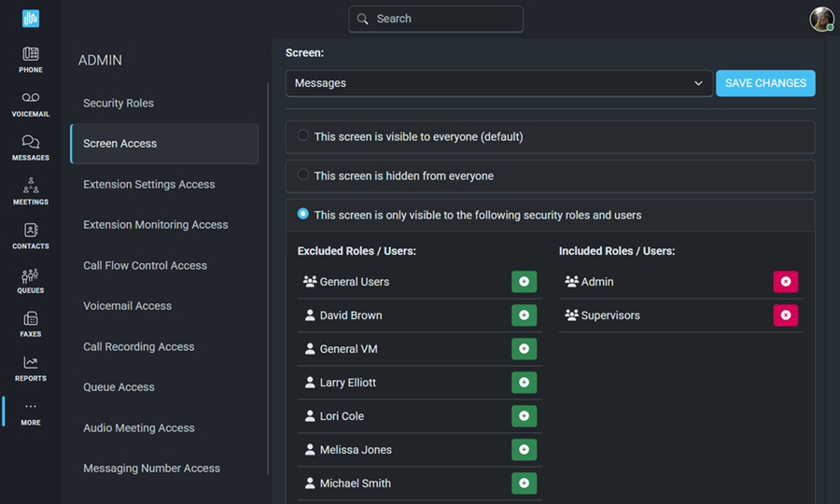This screenshot has height=504, width=840.
Task: Remove Admin role with red X
Action: (785, 282)
